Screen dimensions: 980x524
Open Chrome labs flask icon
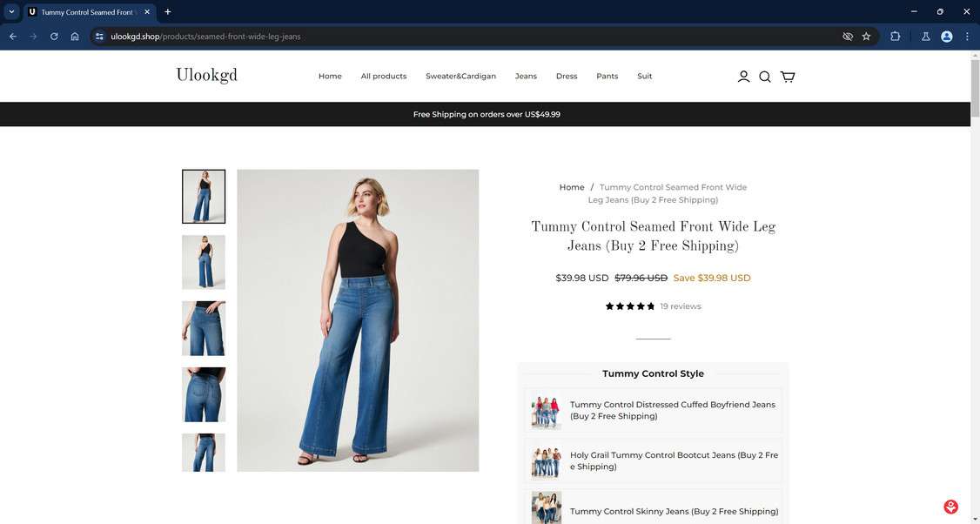coord(926,37)
